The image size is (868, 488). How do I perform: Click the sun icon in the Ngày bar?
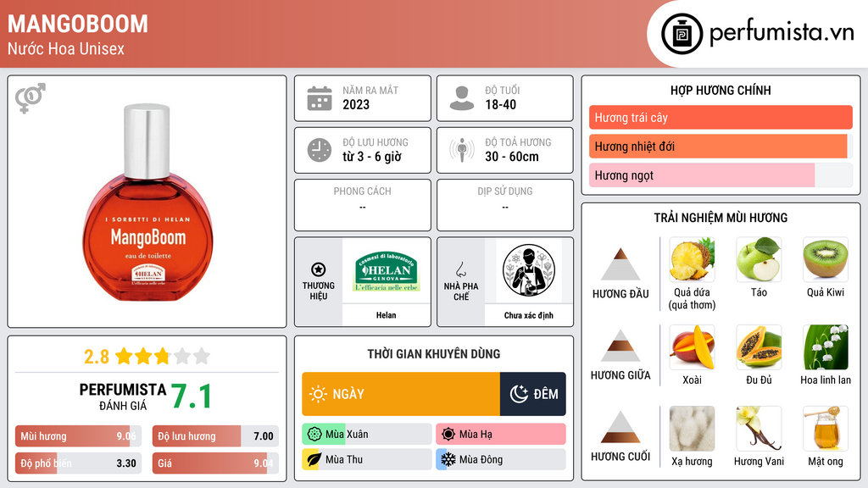click(x=319, y=394)
